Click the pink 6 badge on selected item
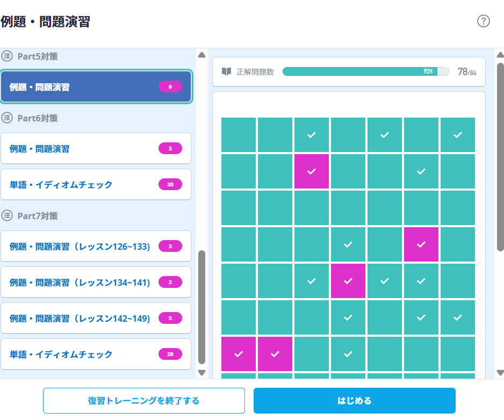The width and height of the screenshot is (504, 420). pos(170,86)
